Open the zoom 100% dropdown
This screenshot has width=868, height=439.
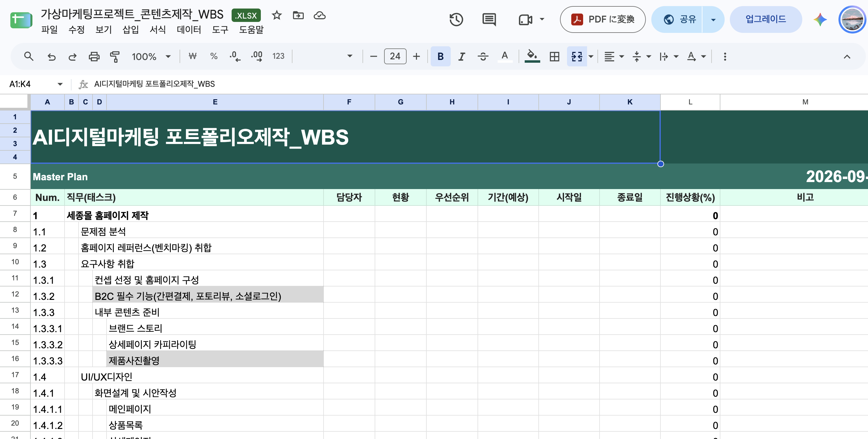tap(151, 56)
